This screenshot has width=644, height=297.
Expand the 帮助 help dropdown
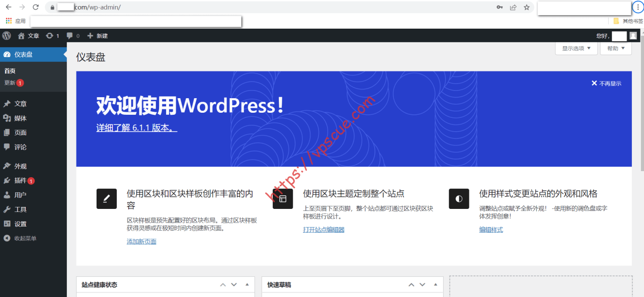click(x=616, y=48)
